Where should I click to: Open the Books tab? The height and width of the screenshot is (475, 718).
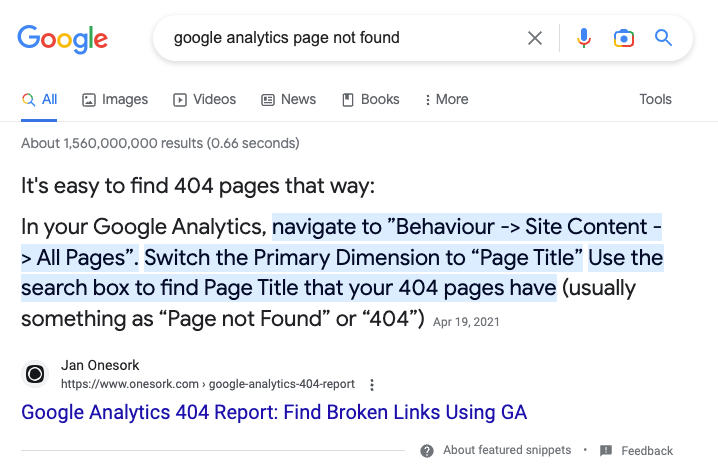click(x=371, y=99)
